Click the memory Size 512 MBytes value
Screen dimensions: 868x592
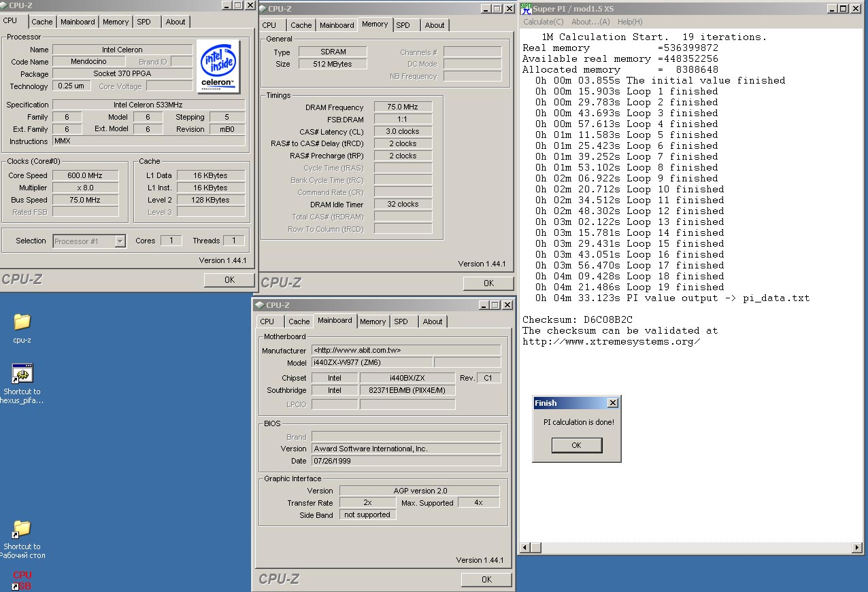click(332, 64)
